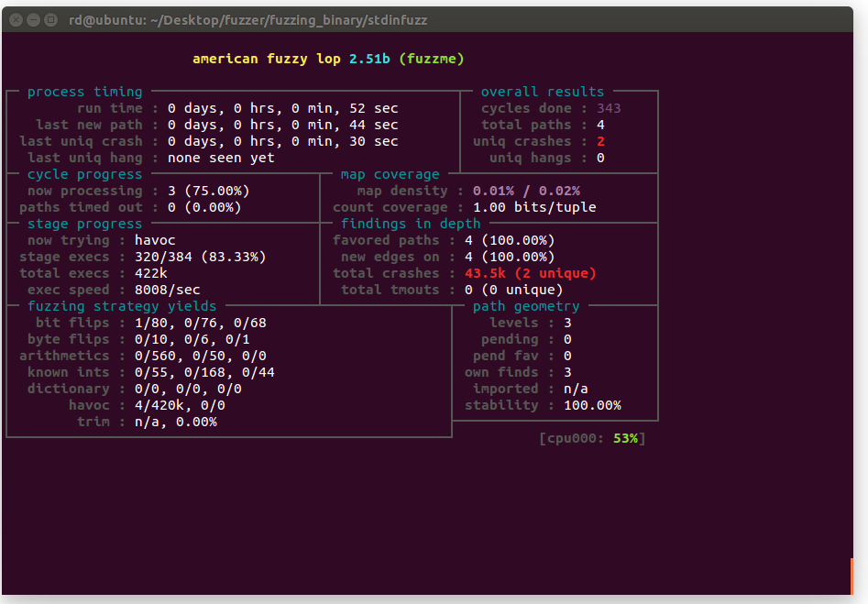Click the '(fuzzme)' target name

click(x=431, y=59)
